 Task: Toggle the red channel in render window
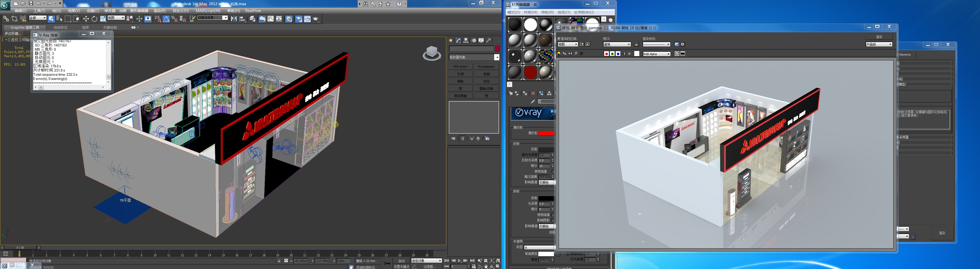coord(606,54)
